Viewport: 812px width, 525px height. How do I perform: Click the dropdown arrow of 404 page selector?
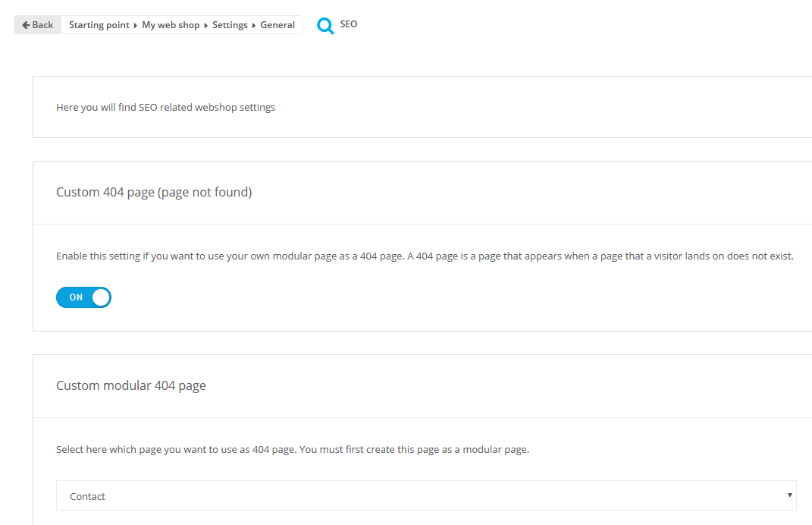point(789,495)
